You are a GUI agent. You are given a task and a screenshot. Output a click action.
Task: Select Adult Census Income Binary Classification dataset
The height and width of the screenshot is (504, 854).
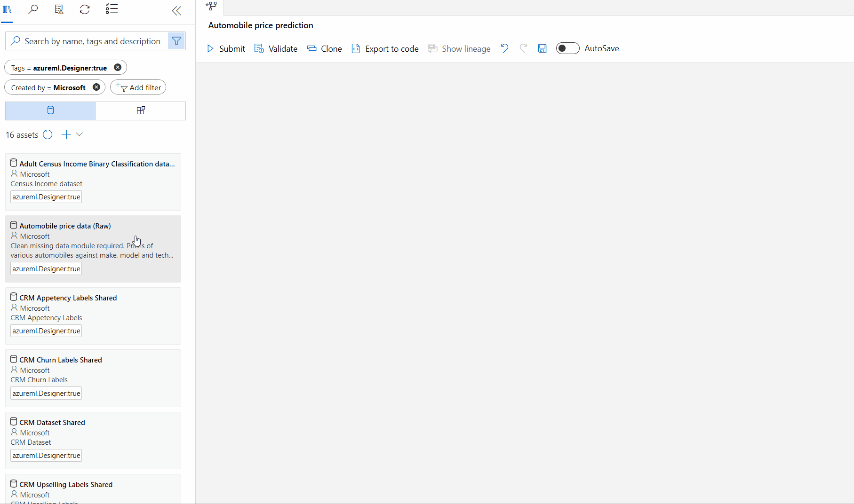pyautogui.click(x=93, y=181)
